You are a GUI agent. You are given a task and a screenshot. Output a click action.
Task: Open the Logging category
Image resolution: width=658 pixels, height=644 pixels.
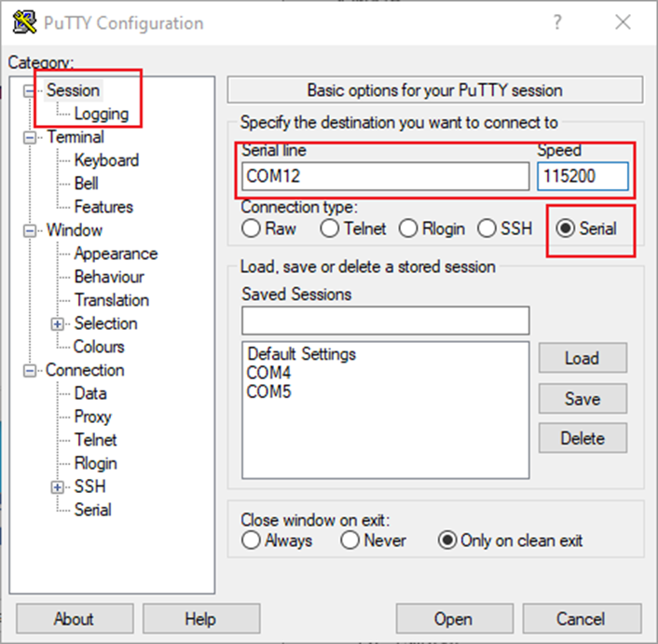click(x=101, y=114)
